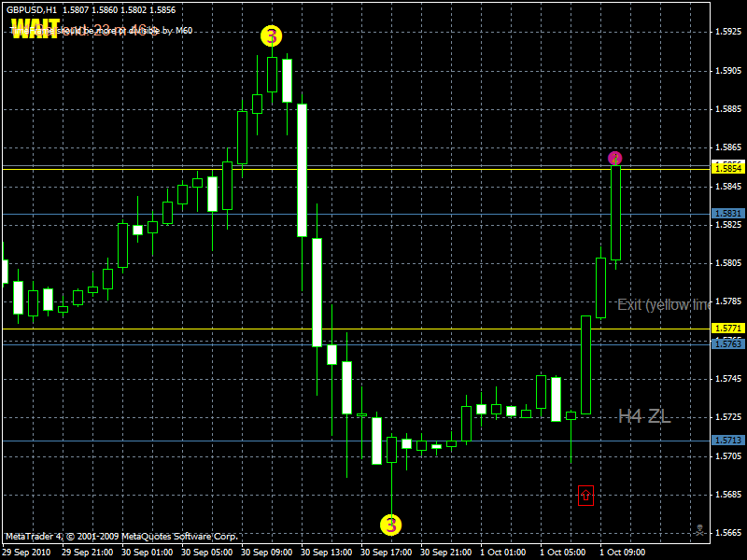
Task: Click the MetaTrader 4 copyright text
Action: pyautogui.click(x=121, y=537)
